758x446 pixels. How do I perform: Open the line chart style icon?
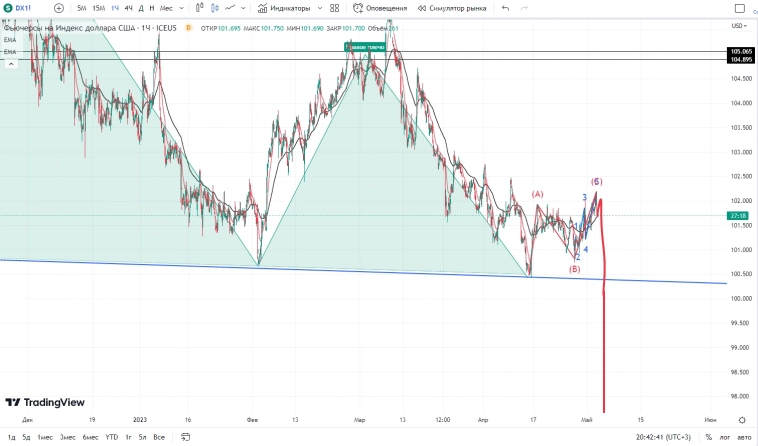point(231,8)
